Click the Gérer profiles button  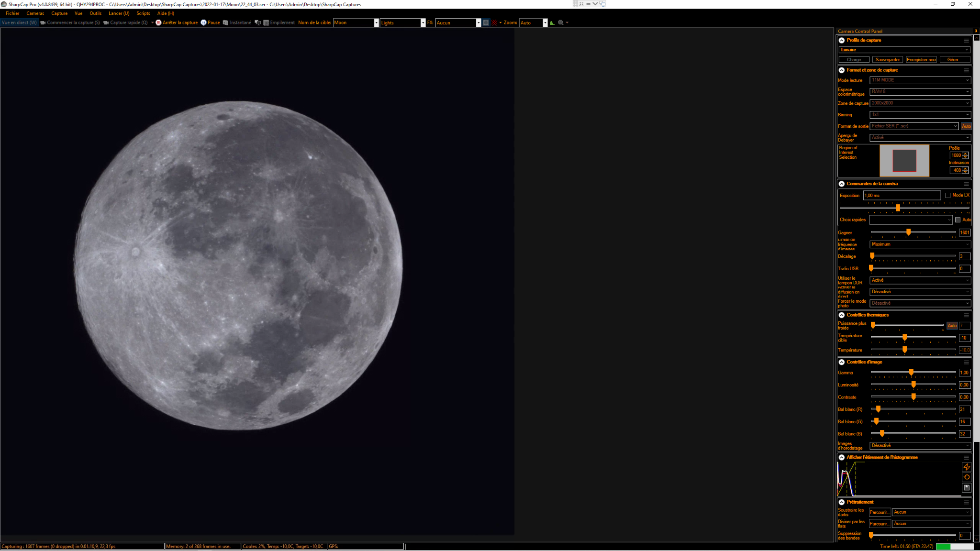click(x=955, y=60)
